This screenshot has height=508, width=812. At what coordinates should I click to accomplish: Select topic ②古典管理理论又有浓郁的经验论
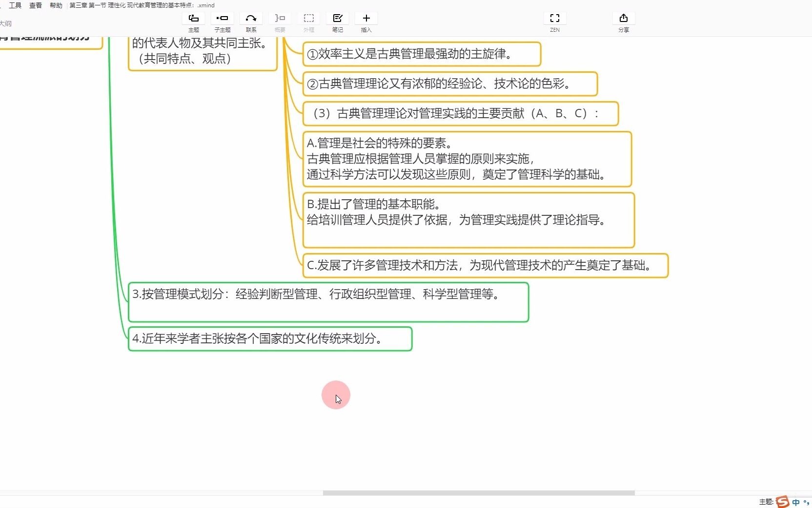(450, 84)
